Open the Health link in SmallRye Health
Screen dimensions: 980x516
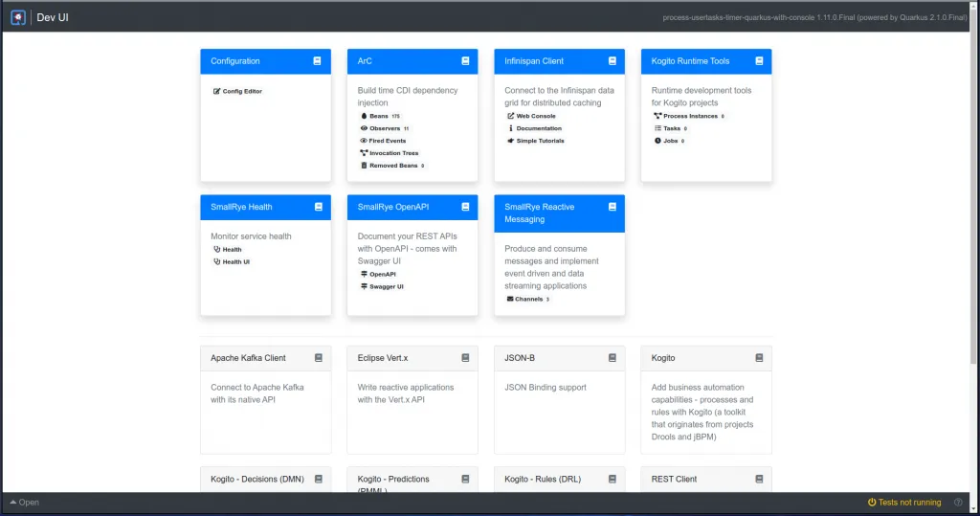pos(228,250)
